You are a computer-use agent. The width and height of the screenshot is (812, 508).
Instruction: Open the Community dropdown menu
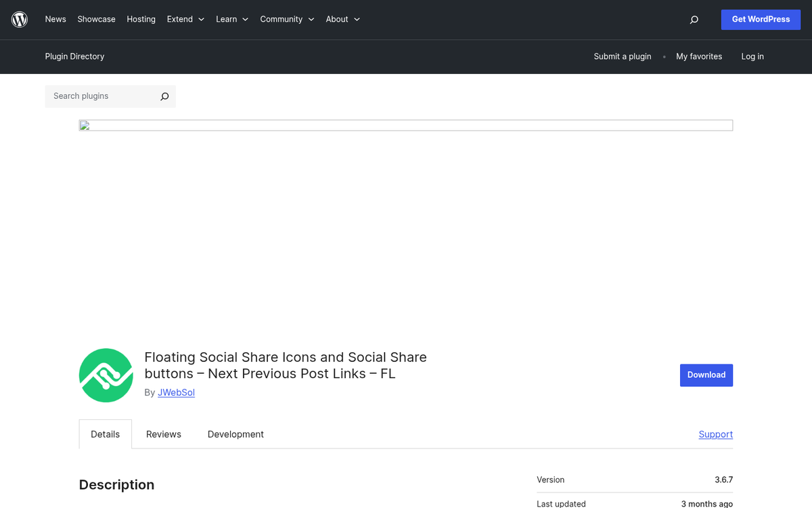point(287,20)
